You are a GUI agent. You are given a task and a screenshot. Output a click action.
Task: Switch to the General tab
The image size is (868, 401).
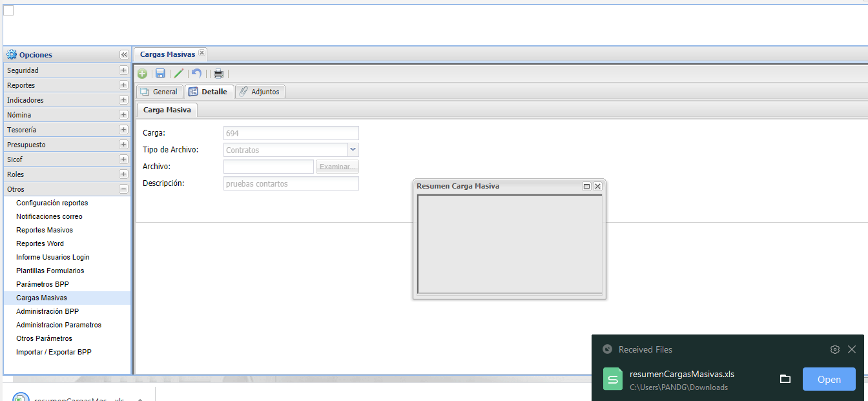click(159, 92)
